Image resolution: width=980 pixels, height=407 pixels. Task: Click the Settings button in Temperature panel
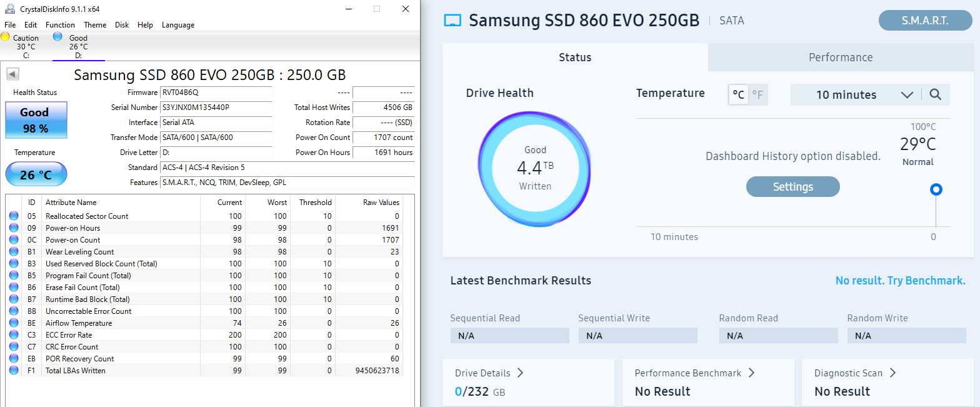coord(793,187)
